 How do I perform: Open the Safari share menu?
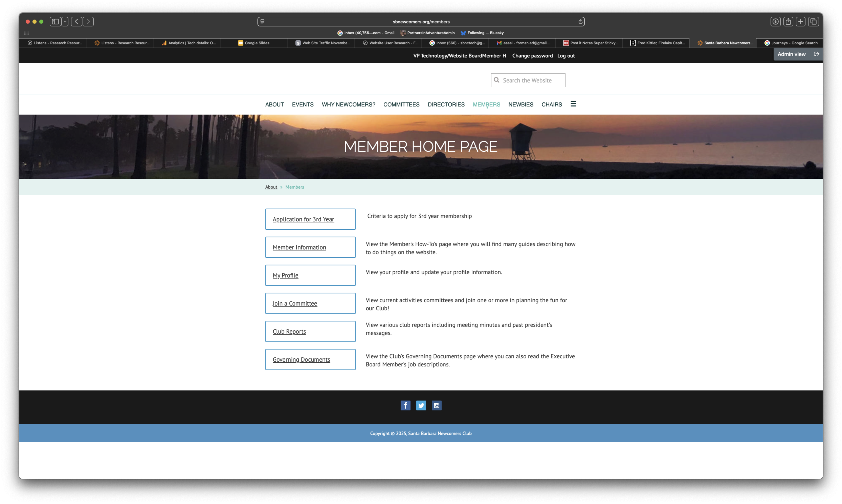tap(788, 21)
